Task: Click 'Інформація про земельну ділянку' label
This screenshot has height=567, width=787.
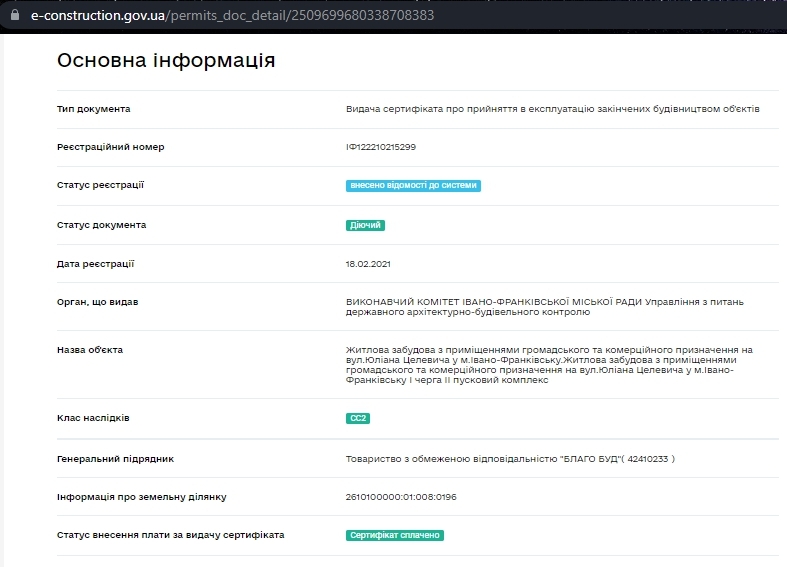Action: (x=142, y=497)
